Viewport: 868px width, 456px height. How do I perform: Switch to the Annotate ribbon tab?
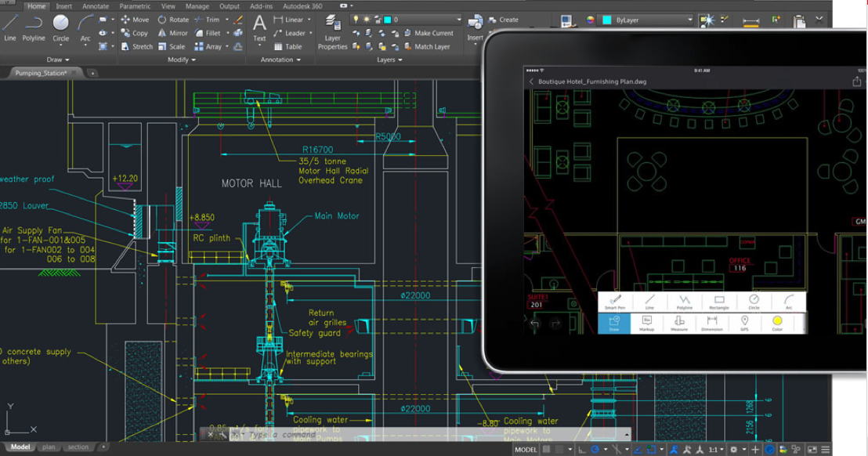pos(96,6)
